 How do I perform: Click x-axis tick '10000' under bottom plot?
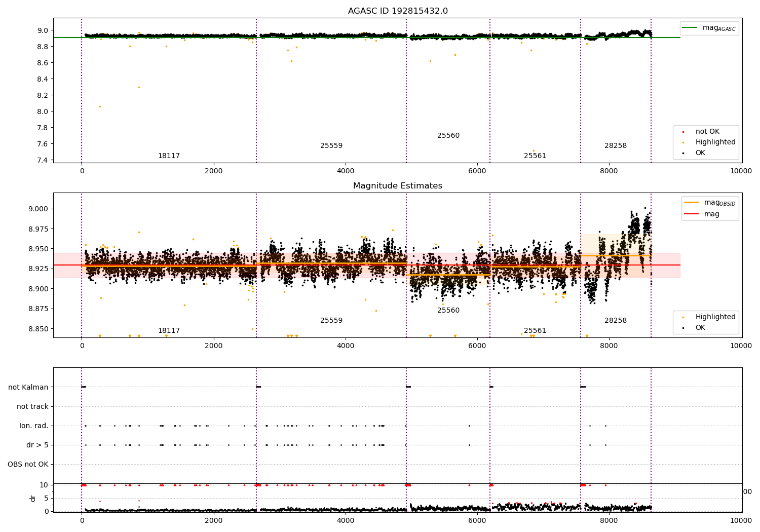point(741,521)
